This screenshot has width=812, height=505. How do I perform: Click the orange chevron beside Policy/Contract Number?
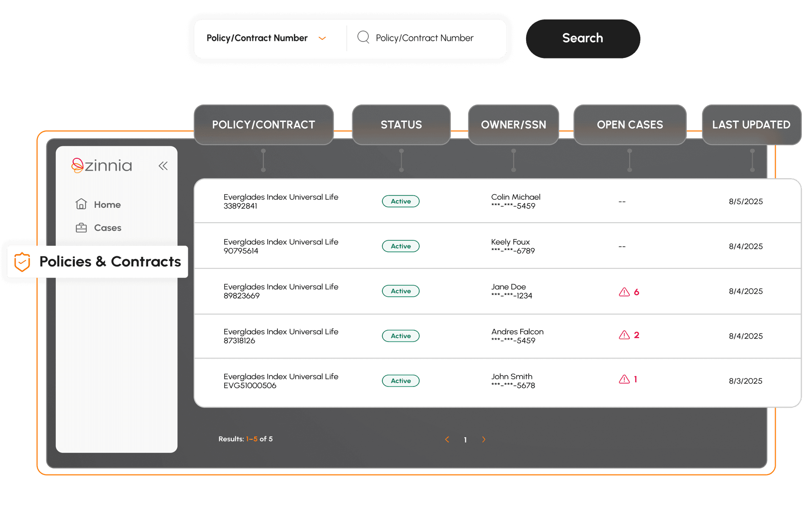click(322, 38)
